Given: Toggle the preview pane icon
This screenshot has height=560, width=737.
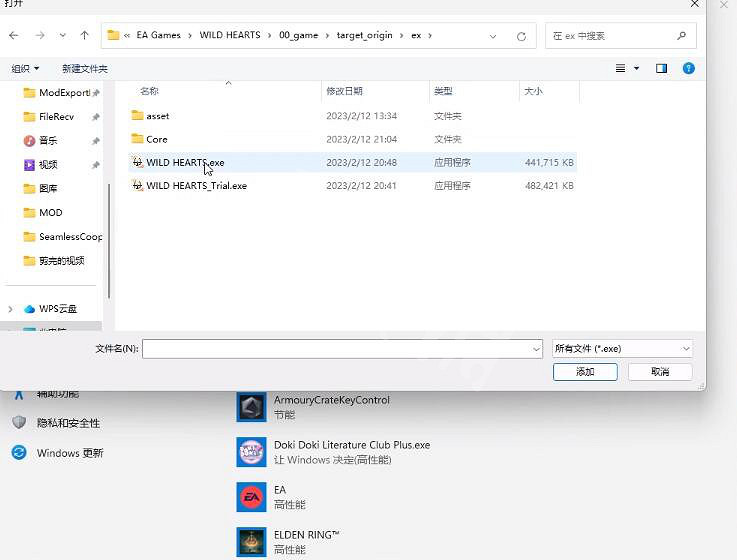Looking at the screenshot, I should click(661, 68).
